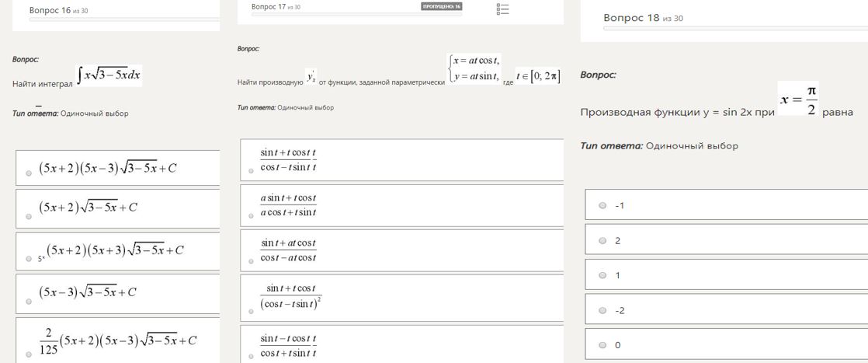Pick answer 1 for question 18
The image size is (868, 363).
(602, 275)
